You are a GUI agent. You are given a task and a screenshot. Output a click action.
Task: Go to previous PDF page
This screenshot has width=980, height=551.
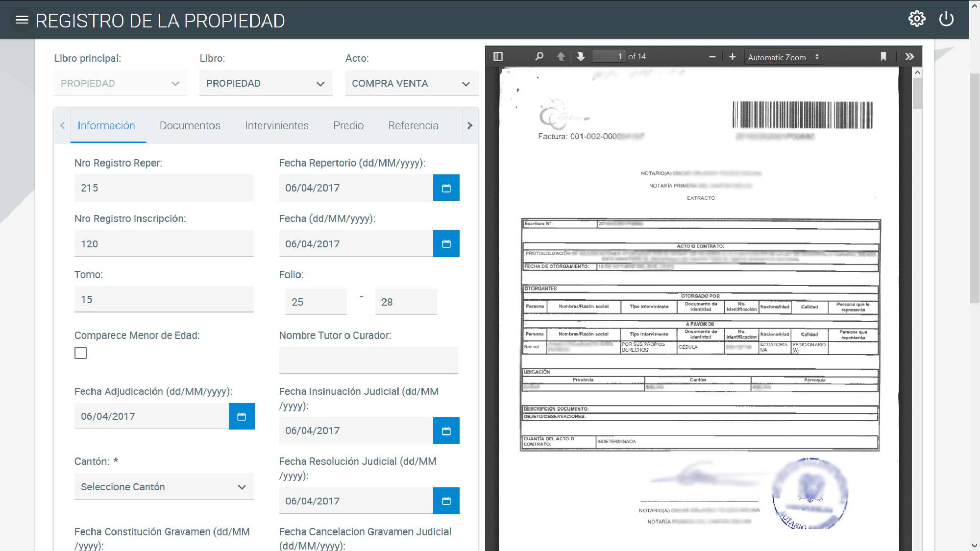pos(561,56)
